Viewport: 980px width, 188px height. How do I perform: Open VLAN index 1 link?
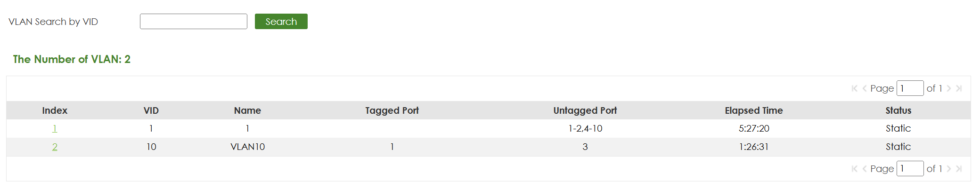coord(55,128)
